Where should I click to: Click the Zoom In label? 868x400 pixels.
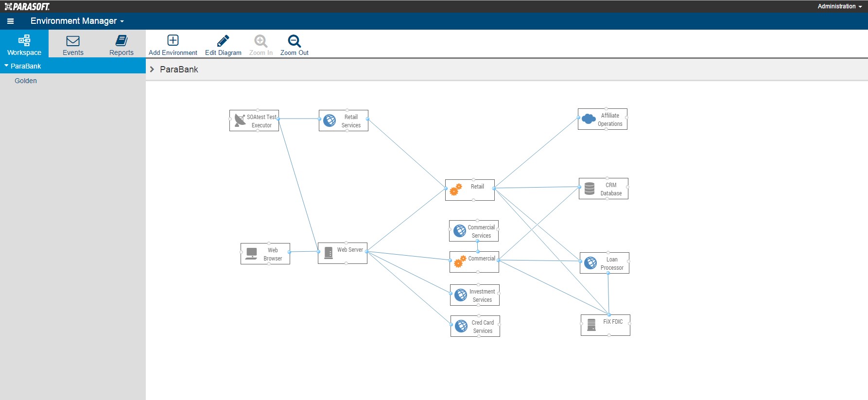pyautogui.click(x=261, y=52)
